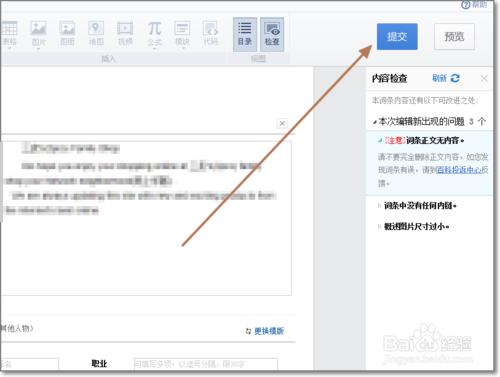Submit the entry with 提交 button
This screenshot has width=500, height=377.
pos(397,37)
